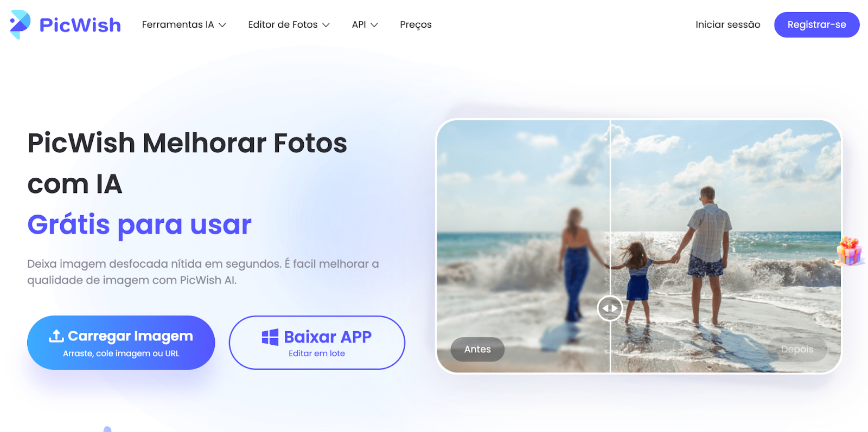Click the Iniciar sessão link
Image resolution: width=868 pixels, height=432 pixels.
[x=728, y=24]
